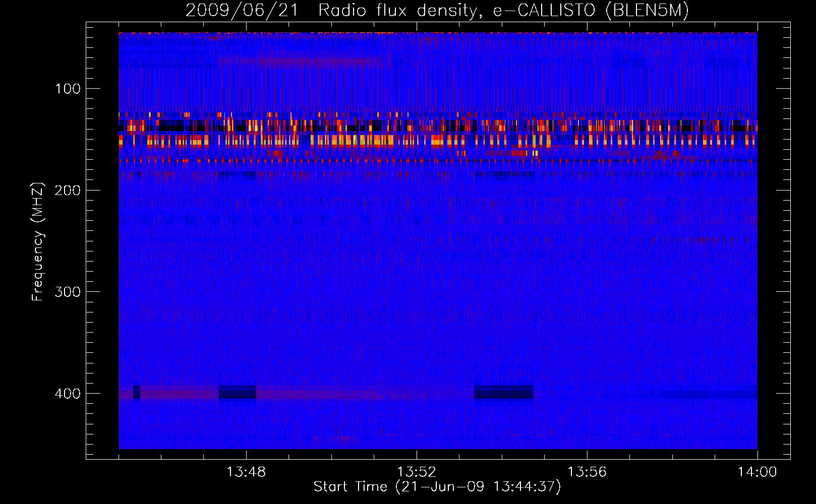Click the 14:00 time tick label
Viewport: 816px width, 504px height.
(x=757, y=472)
